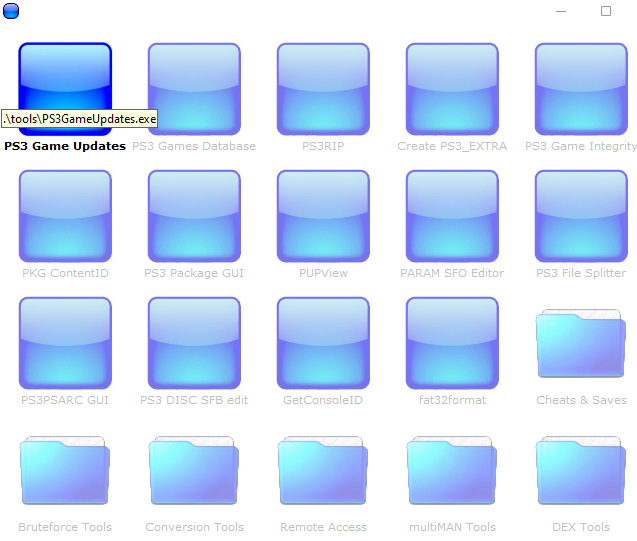Open the DEX Tools folder icon
Image resolution: width=637 pixels, height=541 pixels.
[581, 470]
